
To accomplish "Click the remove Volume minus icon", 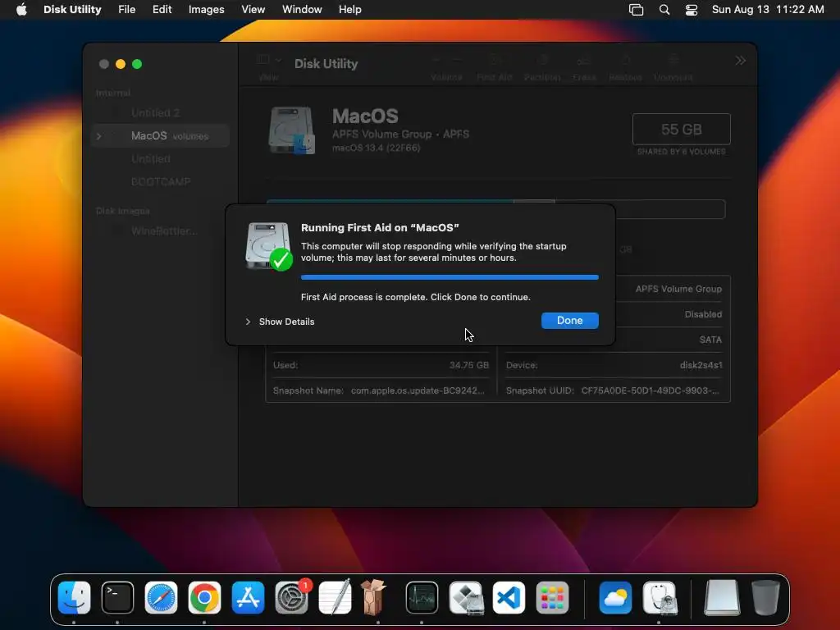I will pos(456,60).
